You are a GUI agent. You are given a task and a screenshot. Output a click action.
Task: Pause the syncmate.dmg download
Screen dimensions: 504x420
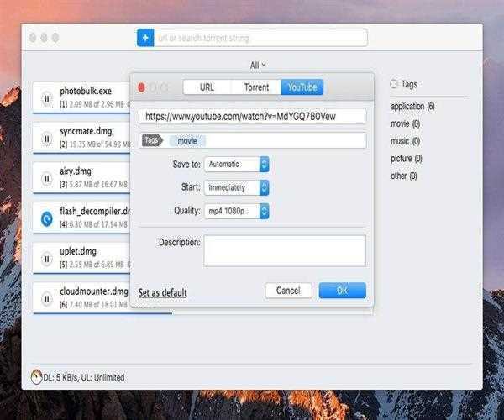click(x=46, y=138)
